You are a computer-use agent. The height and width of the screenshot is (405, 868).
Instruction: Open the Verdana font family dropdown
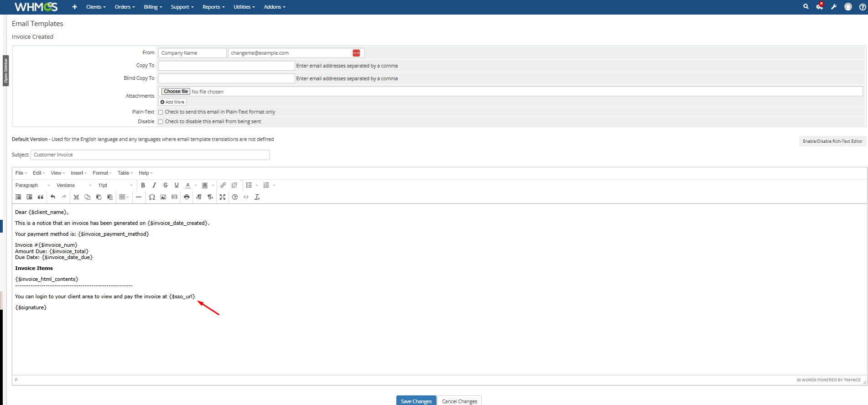point(74,185)
